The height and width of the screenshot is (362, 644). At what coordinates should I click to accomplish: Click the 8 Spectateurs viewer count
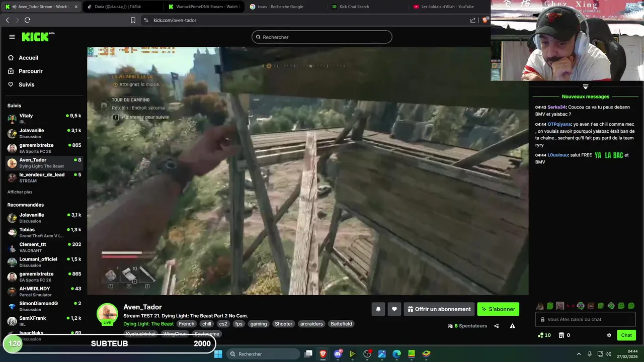tap(467, 326)
